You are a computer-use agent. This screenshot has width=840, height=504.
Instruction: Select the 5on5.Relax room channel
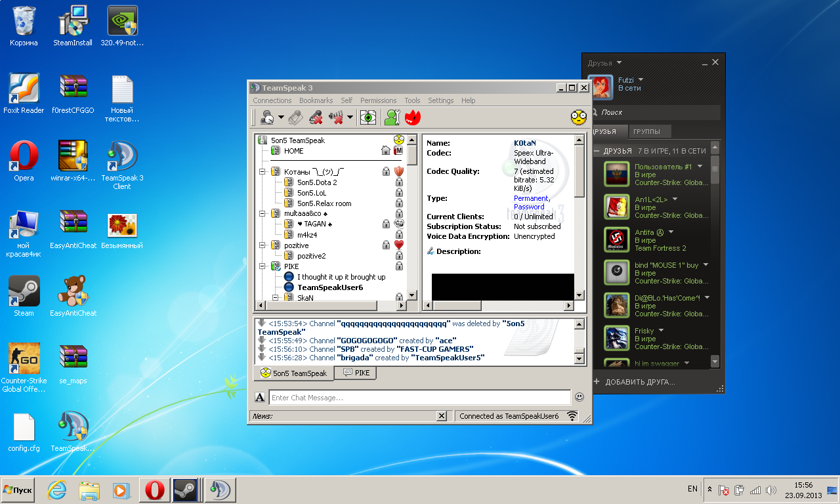pos(324,203)
